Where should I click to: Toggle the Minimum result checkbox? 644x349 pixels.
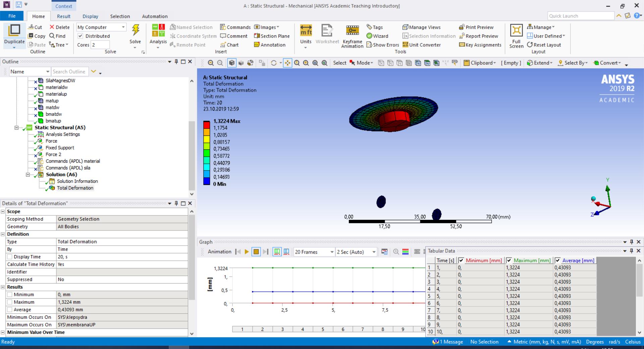[10, 295]
